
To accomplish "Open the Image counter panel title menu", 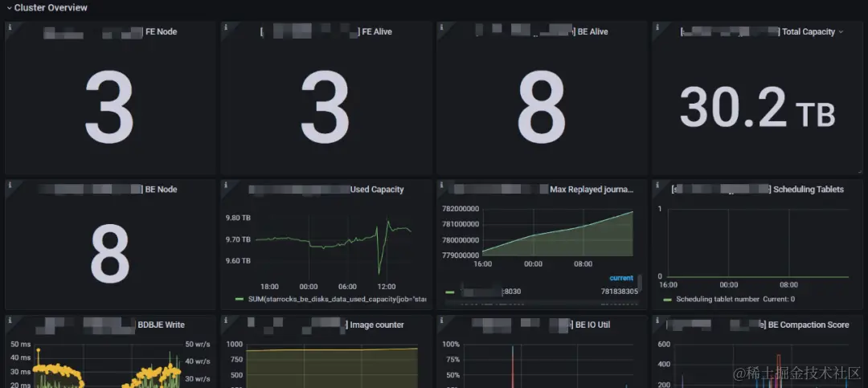I will click(x=326, y=325).
